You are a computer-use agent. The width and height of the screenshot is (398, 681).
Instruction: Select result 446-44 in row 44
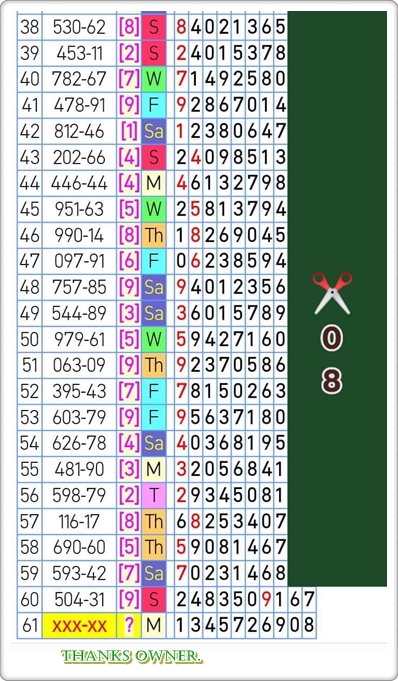point(80,184)
